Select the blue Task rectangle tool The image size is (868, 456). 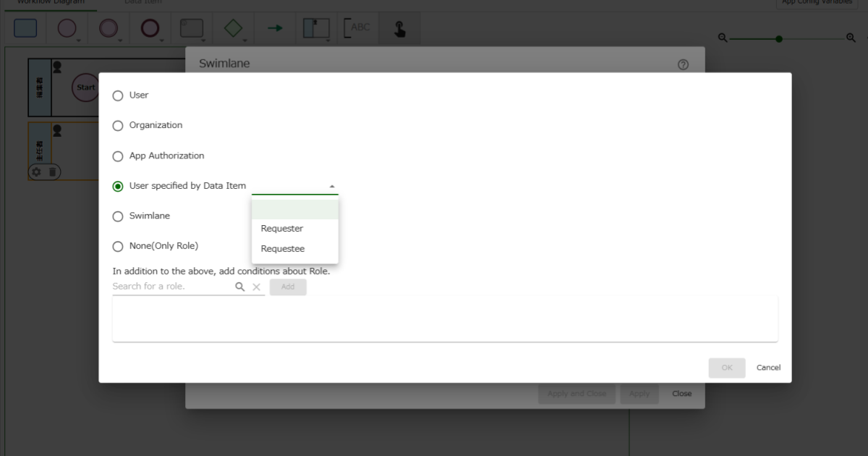point(25,28)
